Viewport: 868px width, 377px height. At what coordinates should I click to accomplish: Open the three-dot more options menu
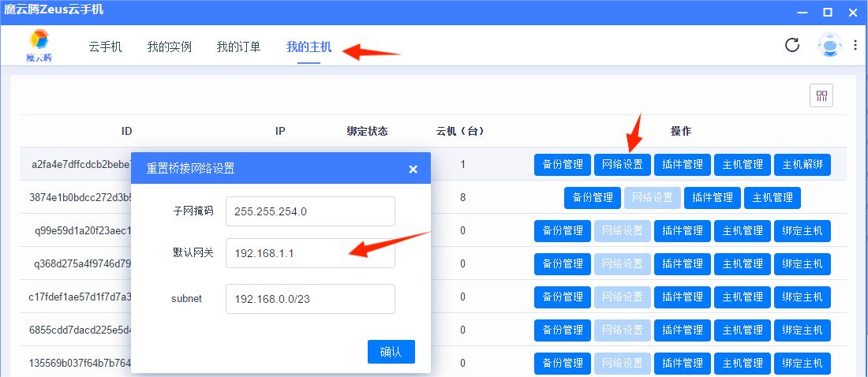[855, 46]
